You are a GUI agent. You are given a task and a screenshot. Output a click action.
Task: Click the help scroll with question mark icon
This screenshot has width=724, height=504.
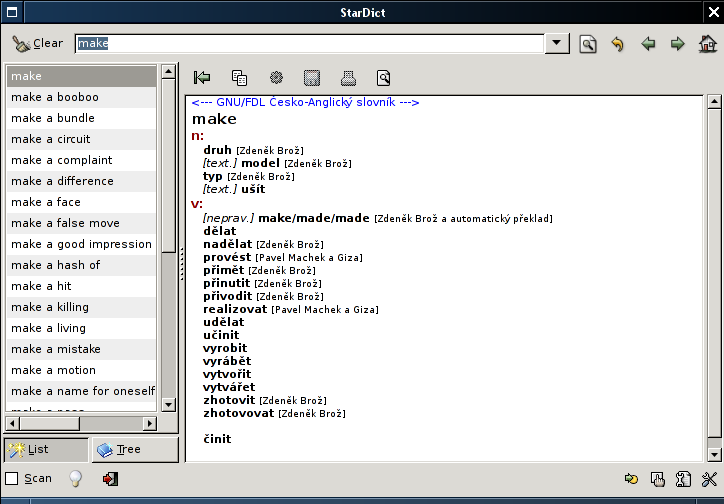(x=683, y=479)
